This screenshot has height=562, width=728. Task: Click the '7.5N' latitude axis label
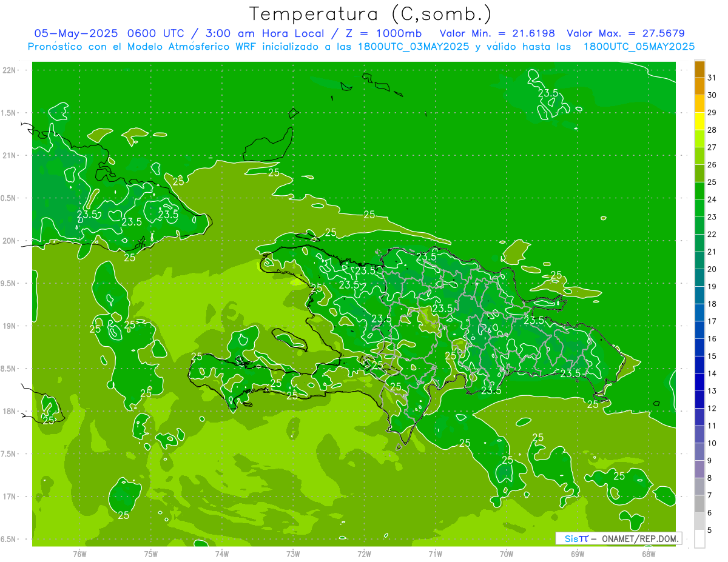[x=9, y=454]
